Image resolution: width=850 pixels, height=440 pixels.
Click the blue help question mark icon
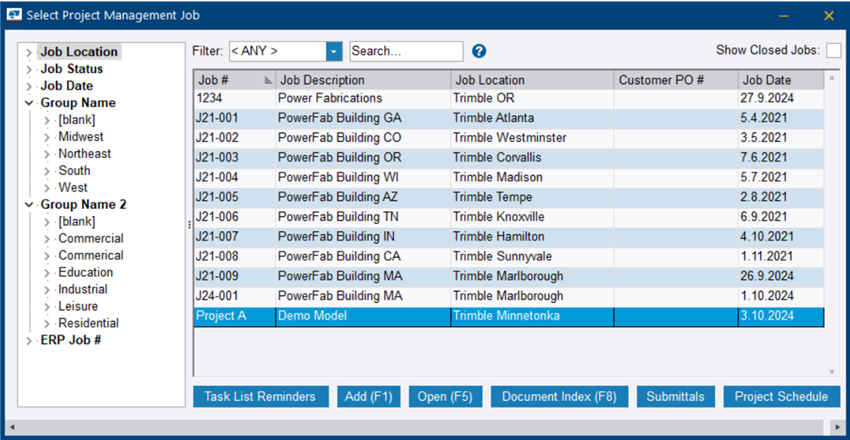click(x=479, y=51)
